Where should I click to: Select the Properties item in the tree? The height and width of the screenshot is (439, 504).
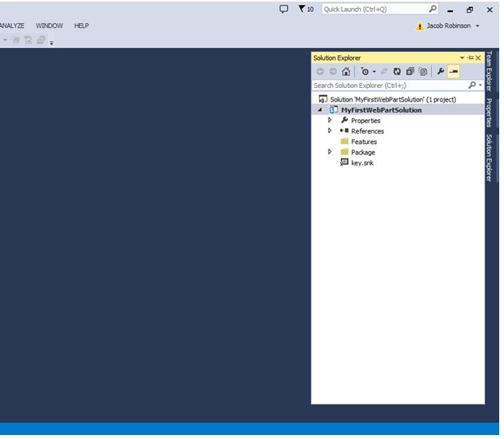click(366, 121)
